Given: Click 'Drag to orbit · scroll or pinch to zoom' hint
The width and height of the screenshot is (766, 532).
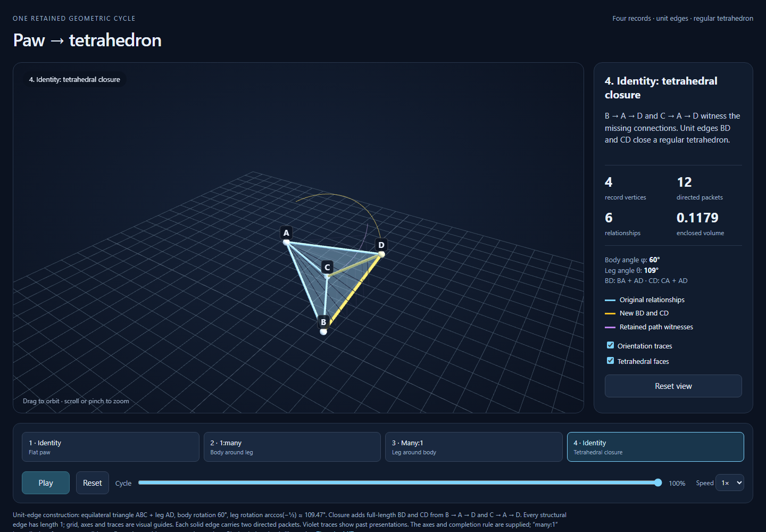Looking at the screenshot, I should tap(76, 401).
